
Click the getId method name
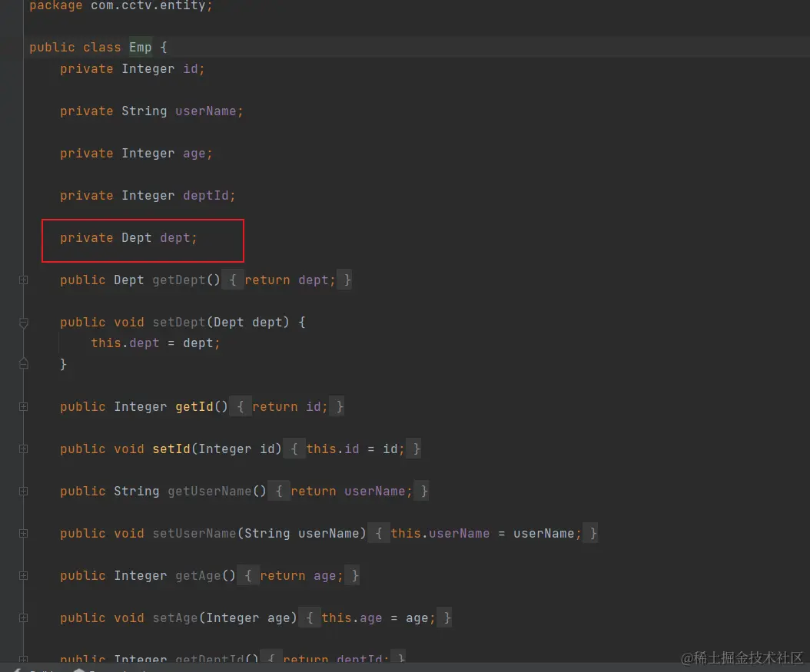point(194,407)
